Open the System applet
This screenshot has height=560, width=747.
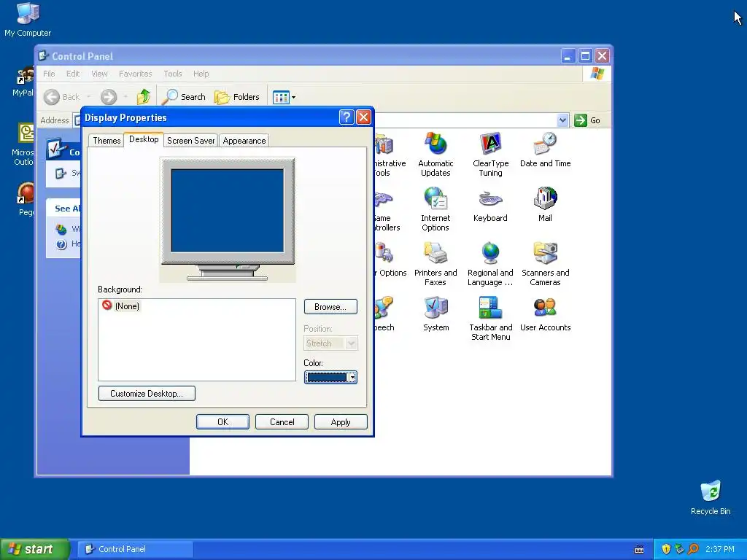[436, 314]
